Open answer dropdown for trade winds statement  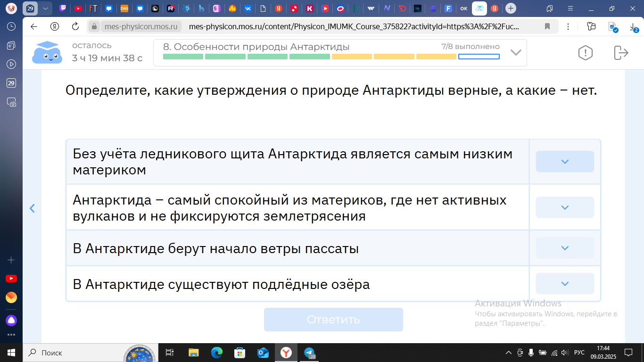(x=565, y=248)
